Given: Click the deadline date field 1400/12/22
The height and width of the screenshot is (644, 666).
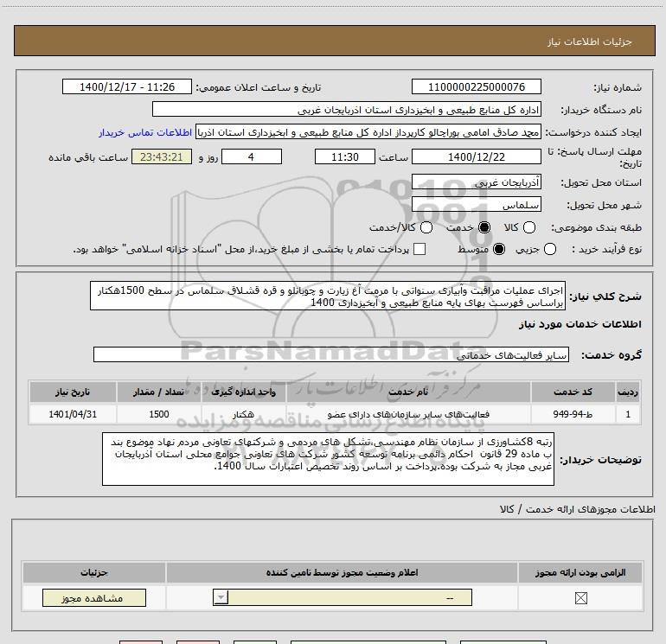Looking at the screenshot, I should pos(476,156).
